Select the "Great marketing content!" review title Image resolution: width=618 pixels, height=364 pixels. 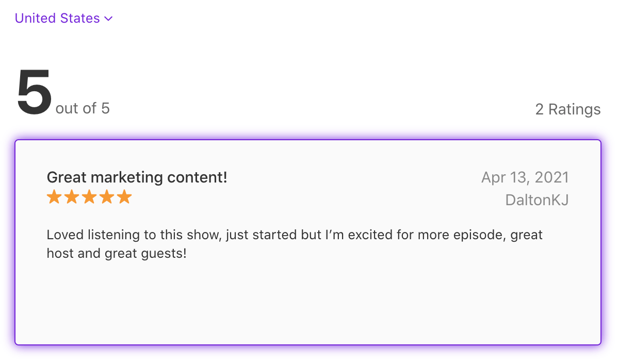pos(137,178)
